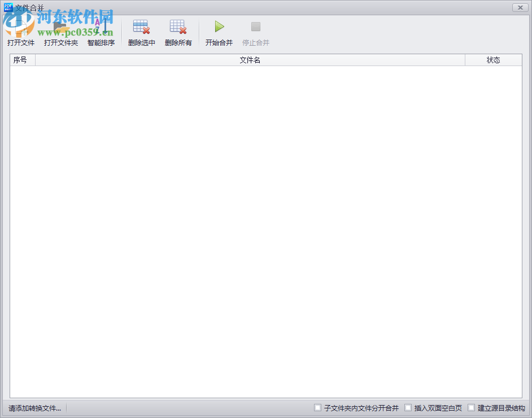Click the 请添加转换文件... status text
The width and height of the screenshot is (532, 418).
pyautogui.click(x=35, y=408)
